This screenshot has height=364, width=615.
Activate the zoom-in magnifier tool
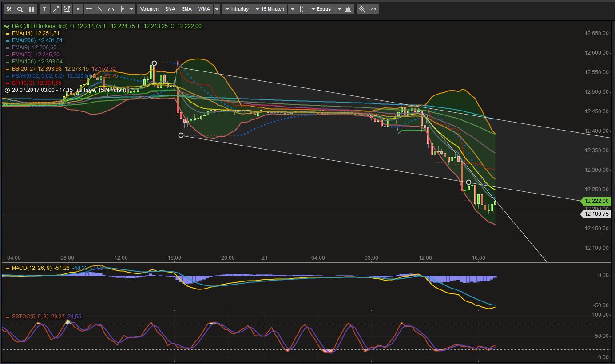tap(362, 9)
